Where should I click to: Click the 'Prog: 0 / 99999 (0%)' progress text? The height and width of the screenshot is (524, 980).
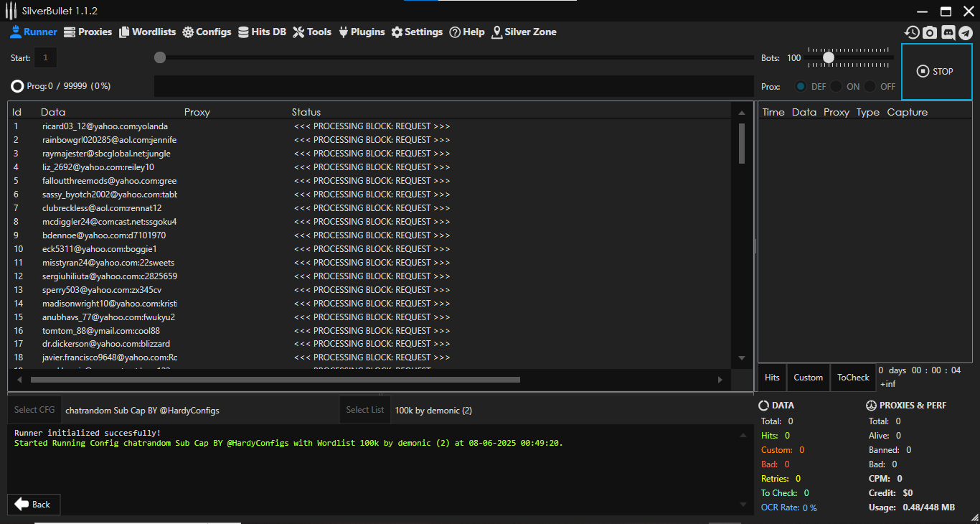tap(69, 86)
